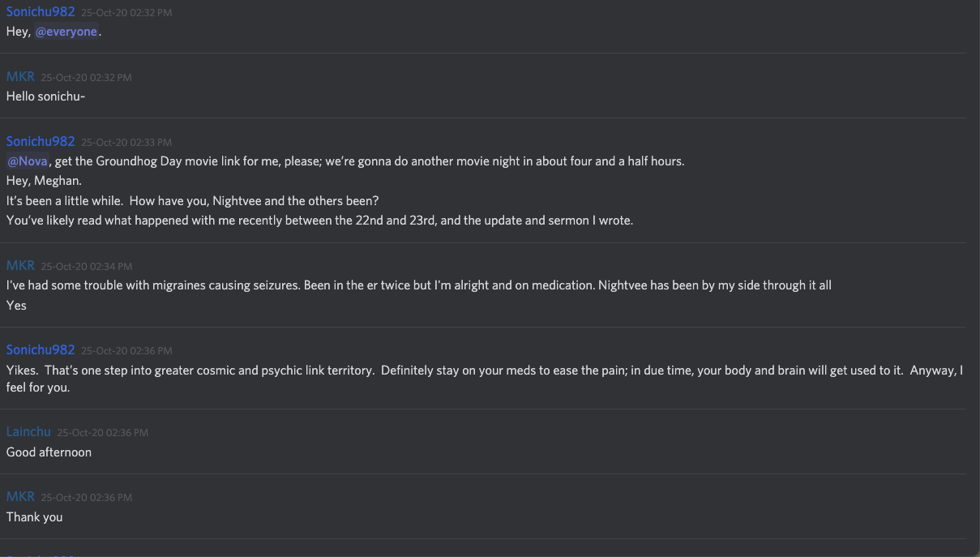Viewport: 980px width, 557px height.
Task: Click the "Thank you" message text
Action: [x=34, y=516]
